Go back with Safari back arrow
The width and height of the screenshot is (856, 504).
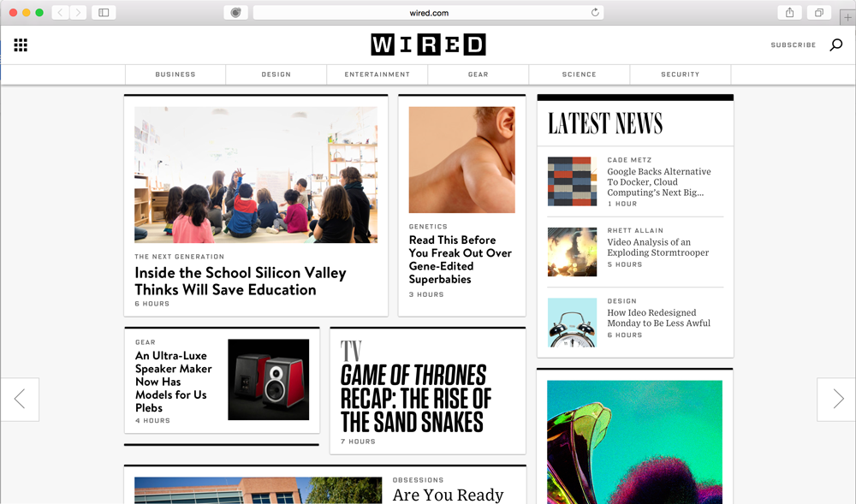coord(60,13)
